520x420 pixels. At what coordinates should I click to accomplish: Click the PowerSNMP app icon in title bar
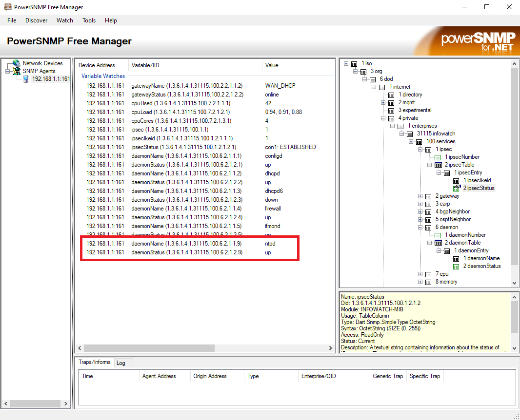click(7, 7)
